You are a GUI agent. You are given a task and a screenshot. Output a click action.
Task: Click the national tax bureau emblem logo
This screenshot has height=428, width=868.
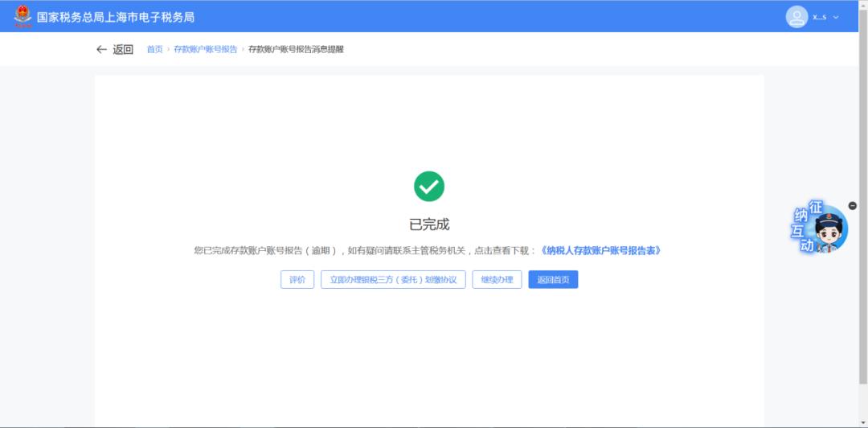click(x=23, y=16)
